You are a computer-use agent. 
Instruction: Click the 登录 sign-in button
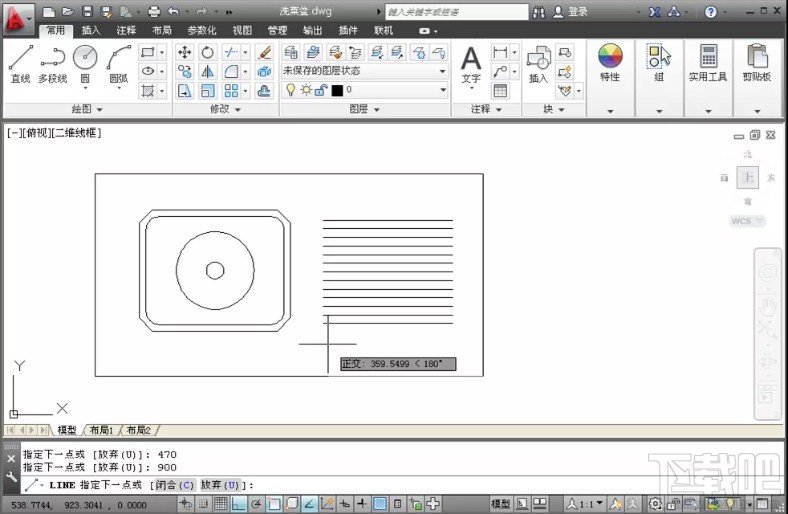[570, 12]
